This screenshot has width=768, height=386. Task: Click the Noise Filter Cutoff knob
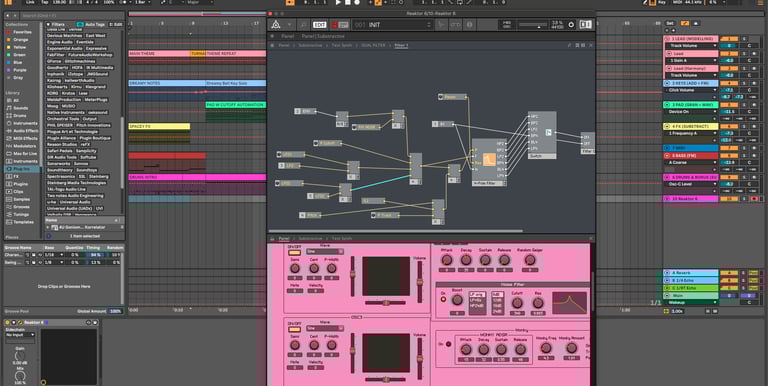coord(517,303)
